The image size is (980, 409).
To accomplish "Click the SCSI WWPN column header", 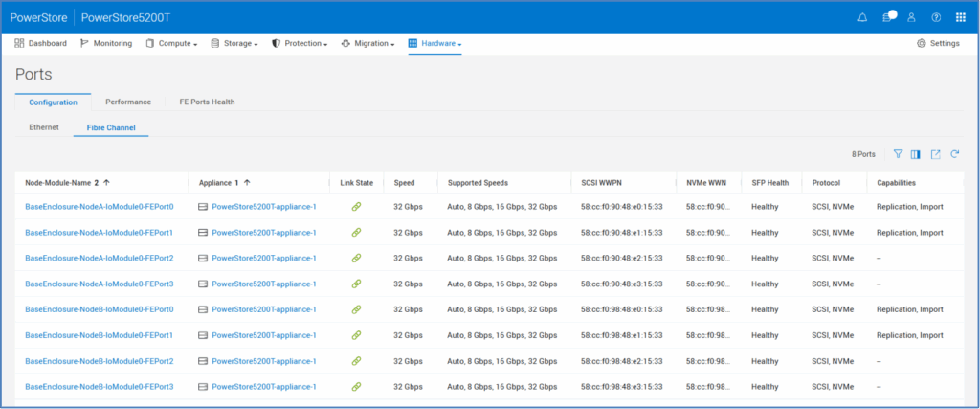I will click(x=601, y=183).
